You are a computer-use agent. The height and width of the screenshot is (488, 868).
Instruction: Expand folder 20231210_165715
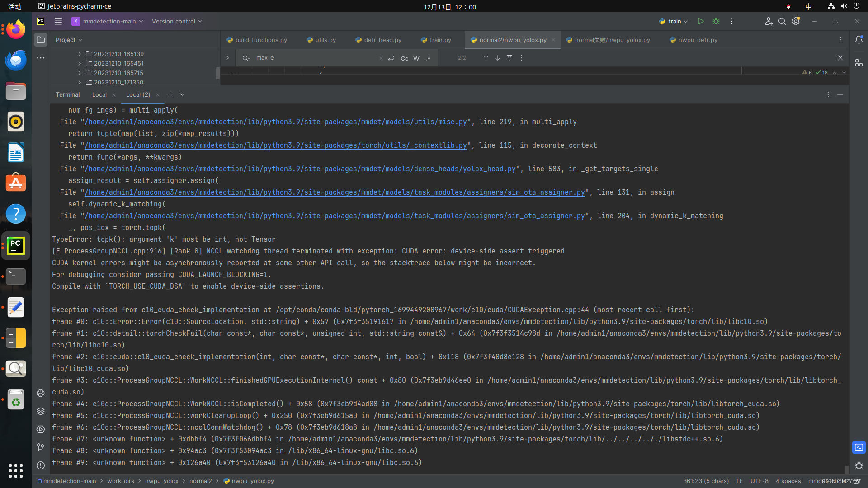pos(80,73)
